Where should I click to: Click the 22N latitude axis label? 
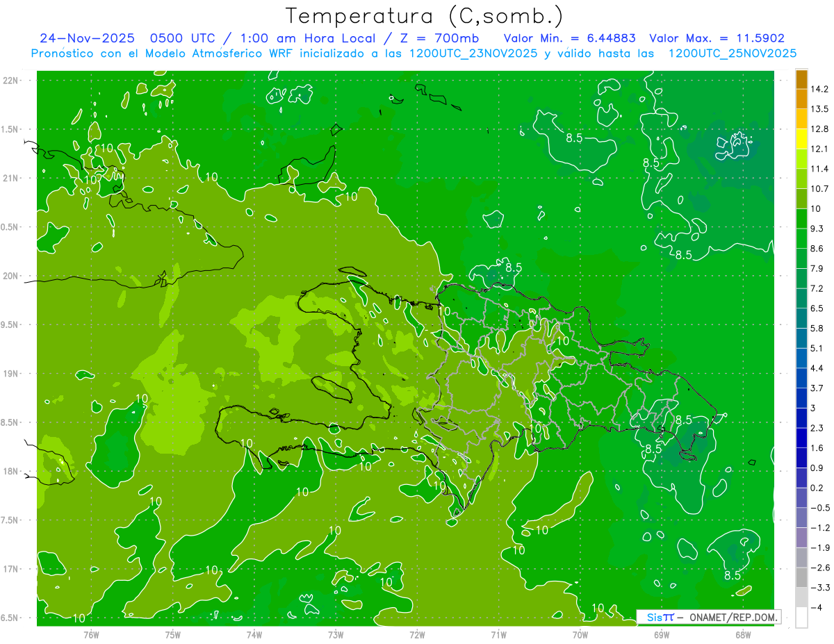[10, 81]
